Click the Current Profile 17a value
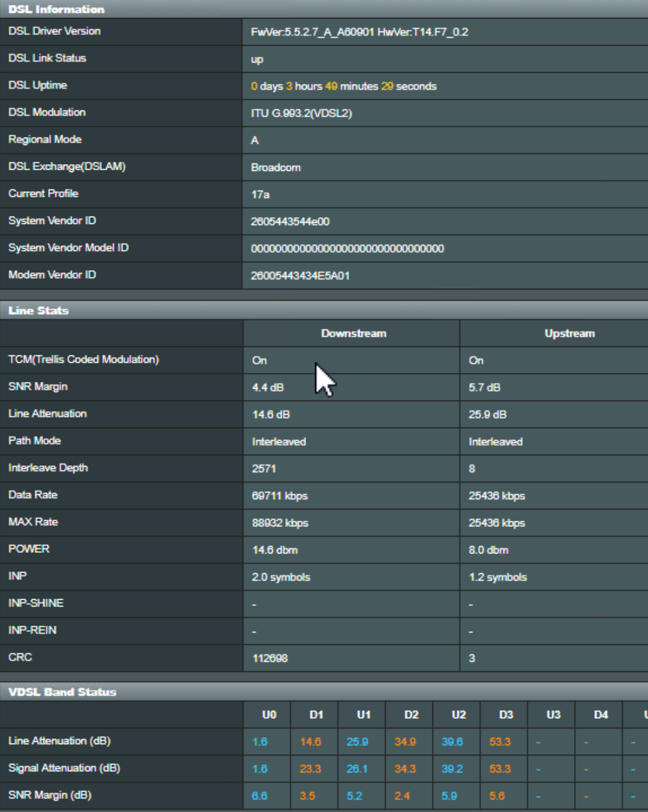The image size is (648, 812). point(260,194)
